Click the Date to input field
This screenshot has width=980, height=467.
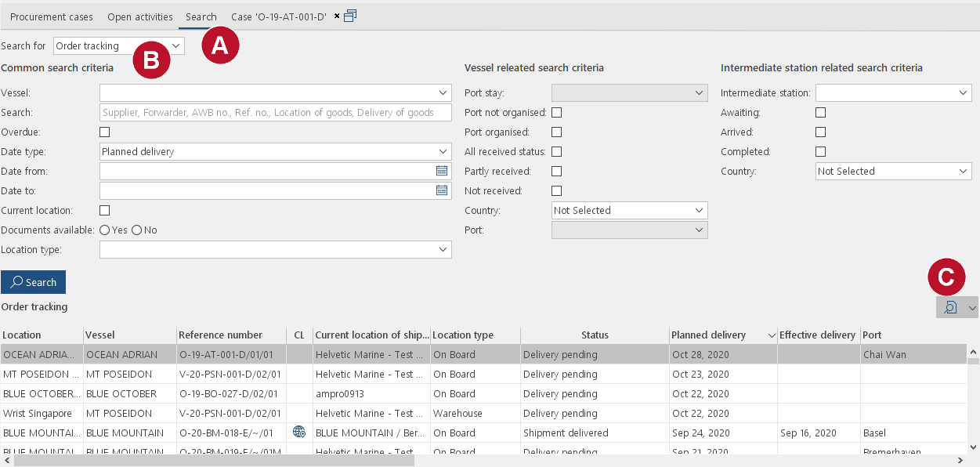pos(266,190)
